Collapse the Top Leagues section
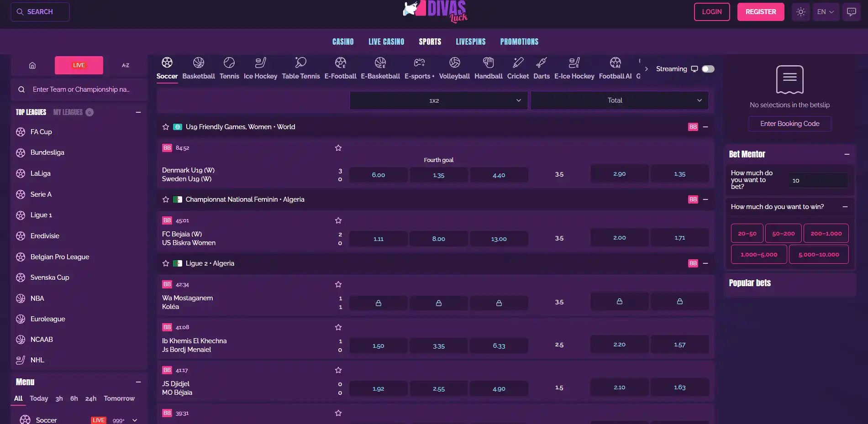Viewport: 868px width, 424px height. coord(138,112)
